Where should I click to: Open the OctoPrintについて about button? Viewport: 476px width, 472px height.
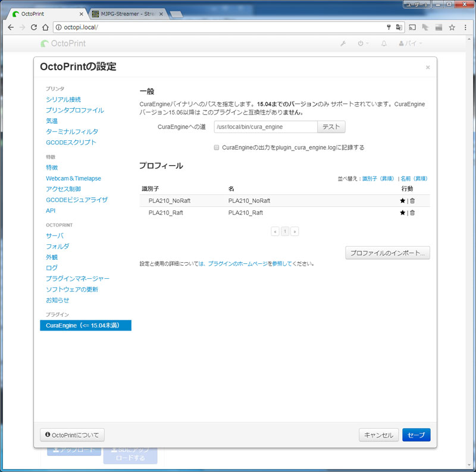coord(72,435)
